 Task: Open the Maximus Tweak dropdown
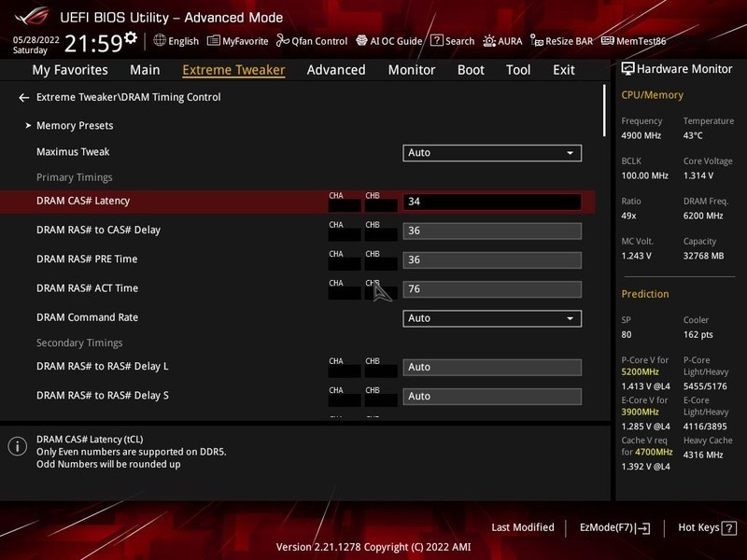tap(492, 152)
